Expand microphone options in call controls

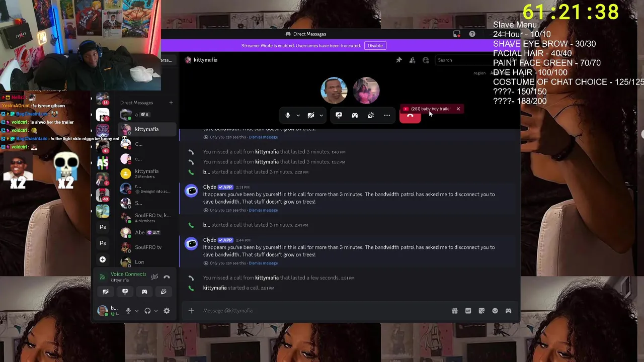(x=298, y=115)
